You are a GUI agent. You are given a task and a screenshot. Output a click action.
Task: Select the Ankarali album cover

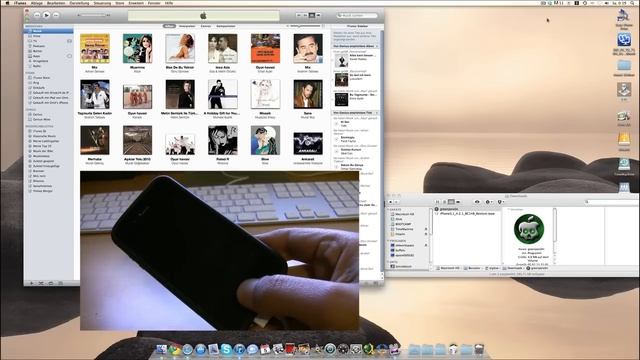point(308,143)
